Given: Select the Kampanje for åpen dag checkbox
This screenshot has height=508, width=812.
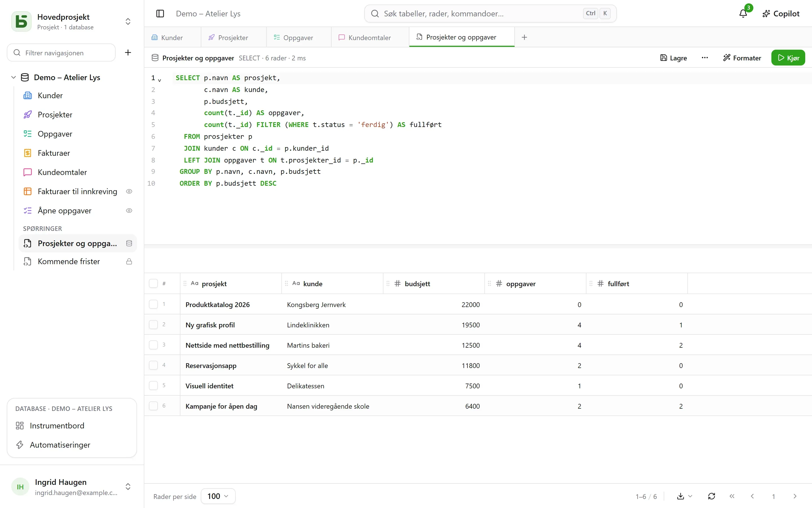Looking at the screenshot, I should click(x=153, y=406).
